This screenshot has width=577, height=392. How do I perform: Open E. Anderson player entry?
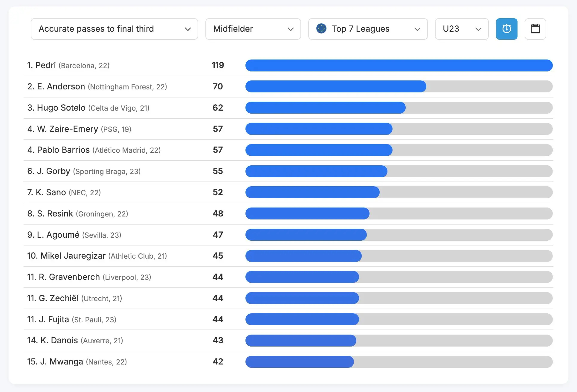61,86
